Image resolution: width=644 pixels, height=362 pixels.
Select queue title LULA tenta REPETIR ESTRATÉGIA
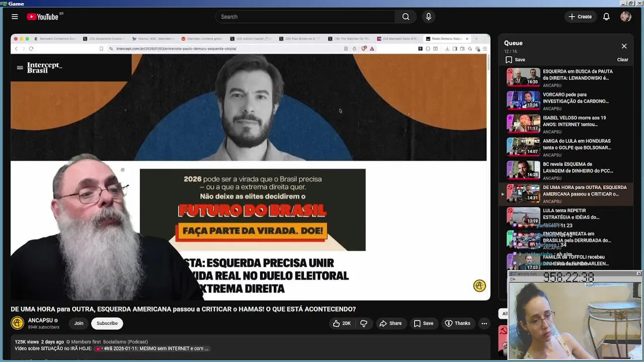tap(571, 214)
